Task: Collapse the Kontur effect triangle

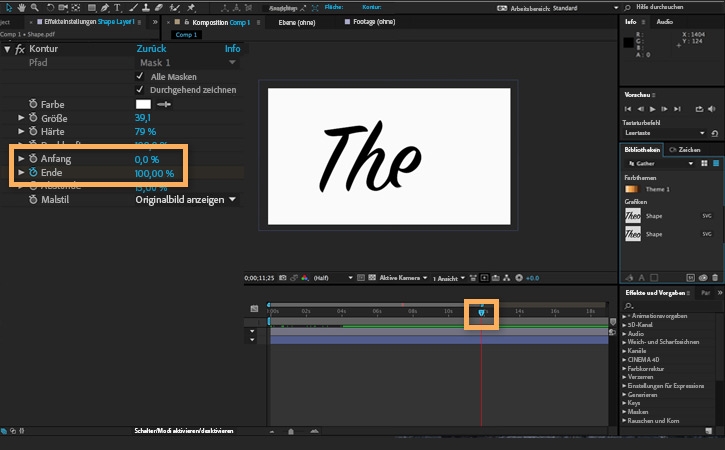Action: point(7,49)
